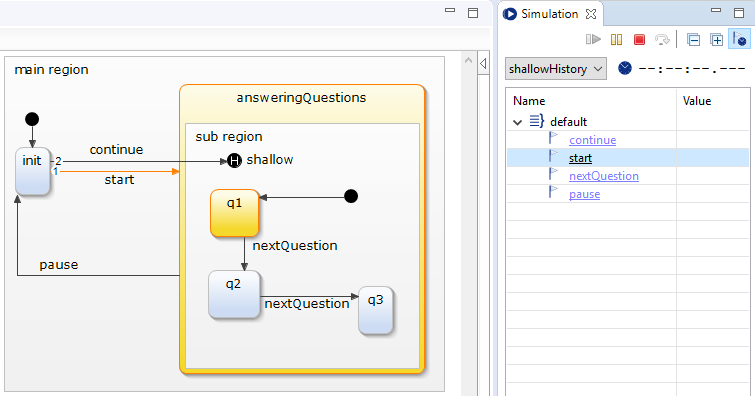Expand all entries in Simulation view
This screenshot has width=755, height=396.
(716, 40)
